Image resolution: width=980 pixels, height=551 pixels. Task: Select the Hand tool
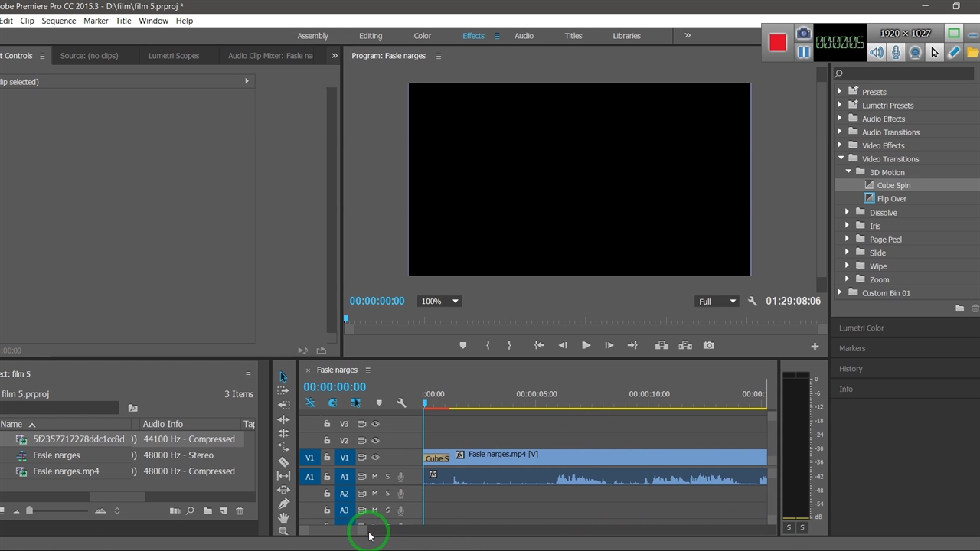pos(283,518)
